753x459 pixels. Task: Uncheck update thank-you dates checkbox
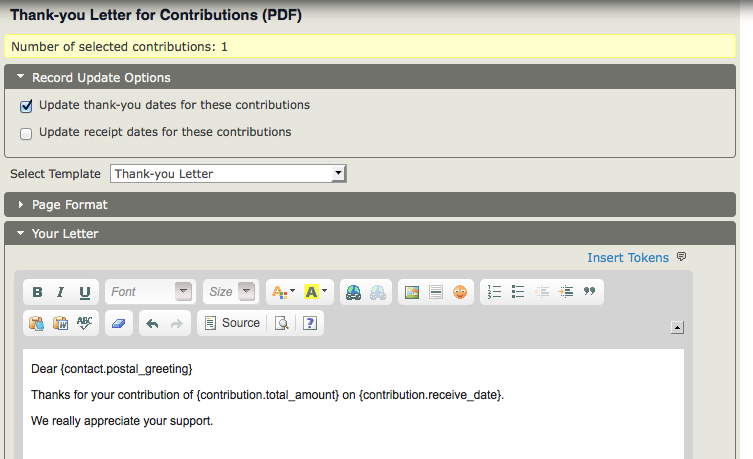coord(27,106)
